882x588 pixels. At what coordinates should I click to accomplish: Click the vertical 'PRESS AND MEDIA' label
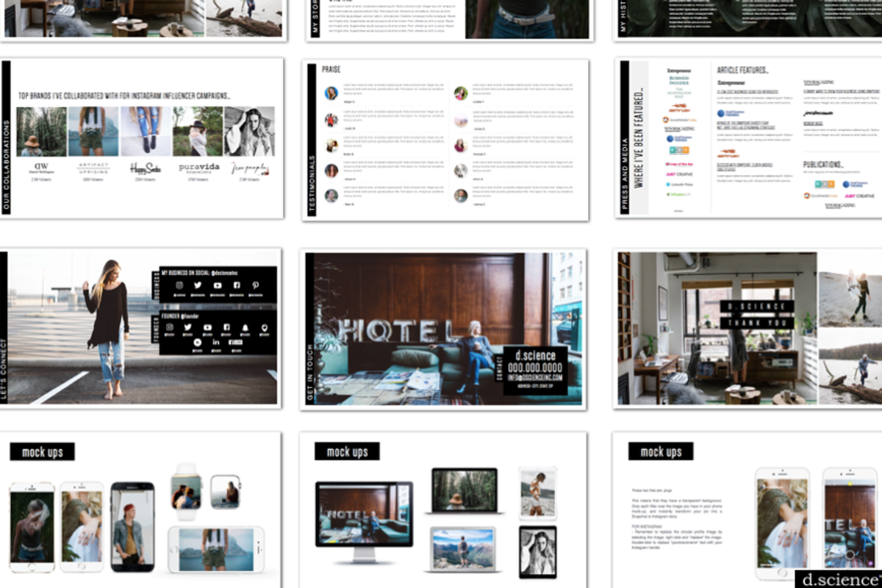click(625, 175)
